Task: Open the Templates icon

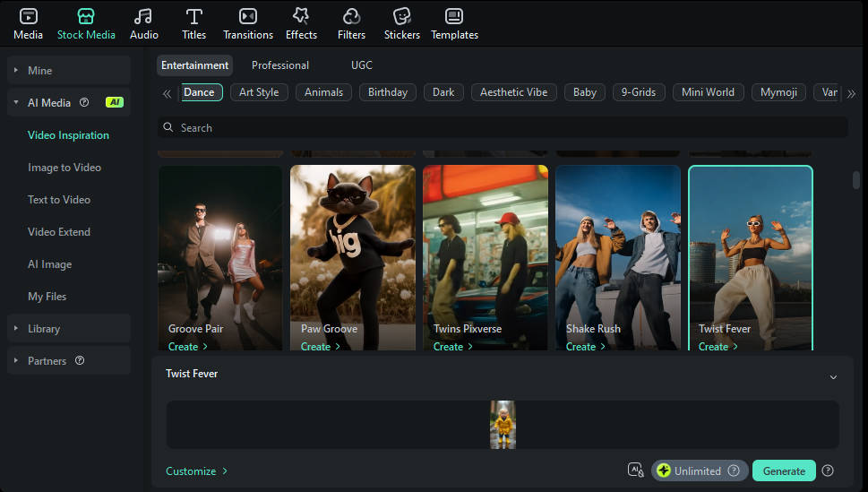Action: [454, 17]
